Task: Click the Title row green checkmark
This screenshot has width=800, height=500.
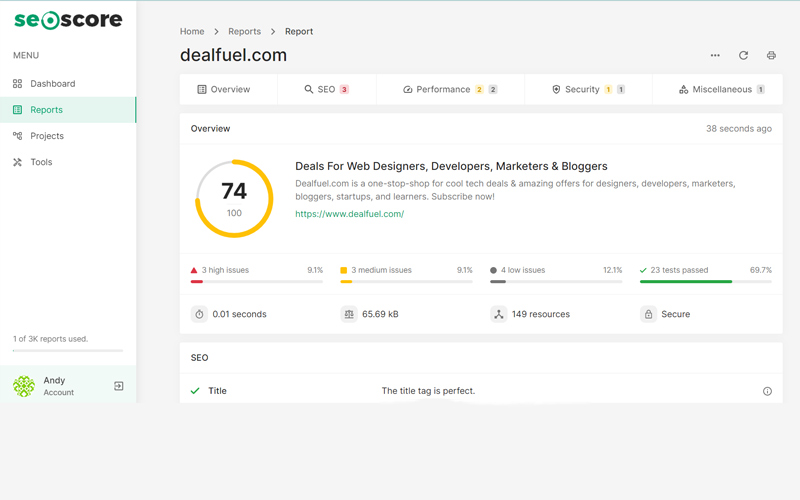Action: (195, 391)
